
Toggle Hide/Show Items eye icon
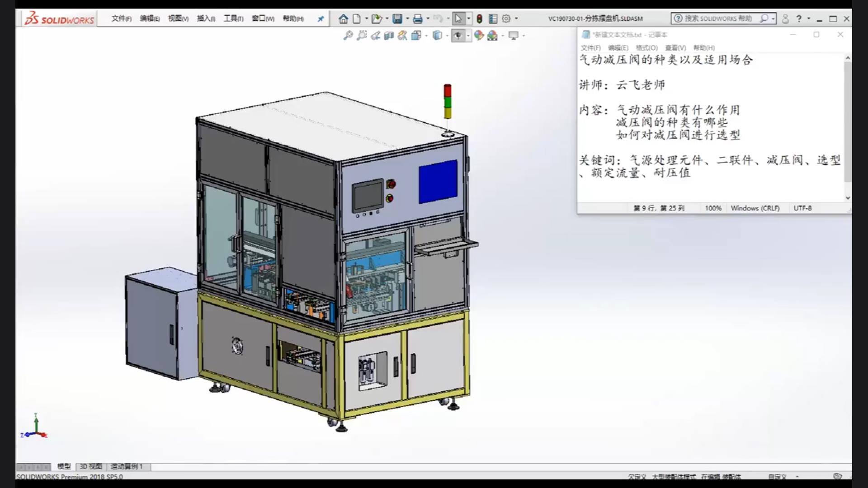click(x=458, y=35)
